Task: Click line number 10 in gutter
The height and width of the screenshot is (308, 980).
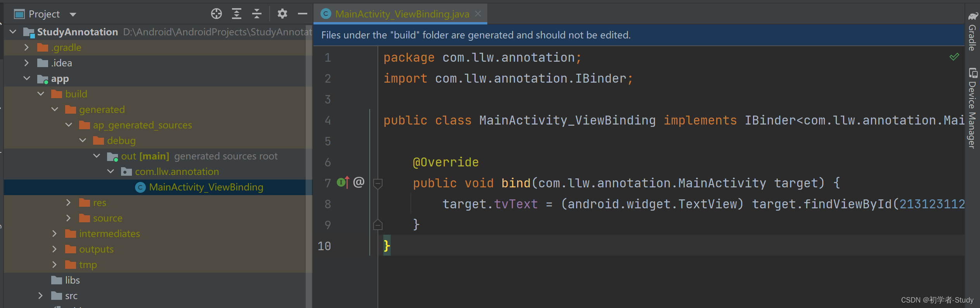Action: tap(324, 246)
